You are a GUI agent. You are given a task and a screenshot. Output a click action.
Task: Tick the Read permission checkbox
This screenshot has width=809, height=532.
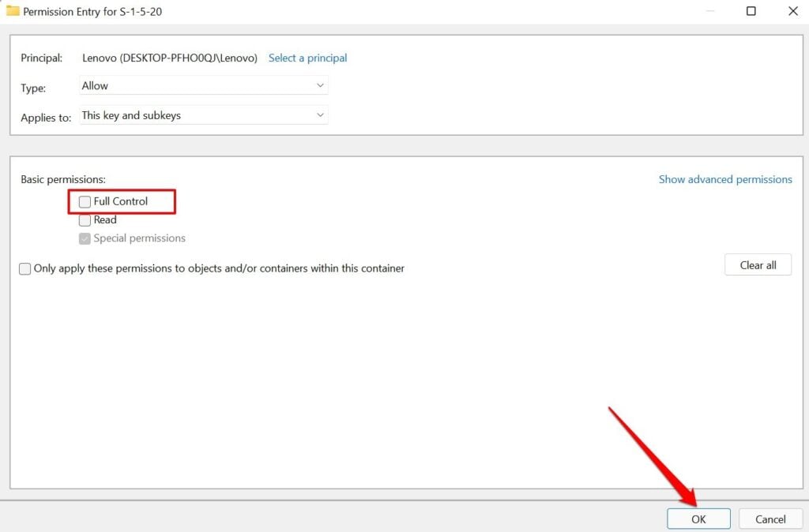85,221
